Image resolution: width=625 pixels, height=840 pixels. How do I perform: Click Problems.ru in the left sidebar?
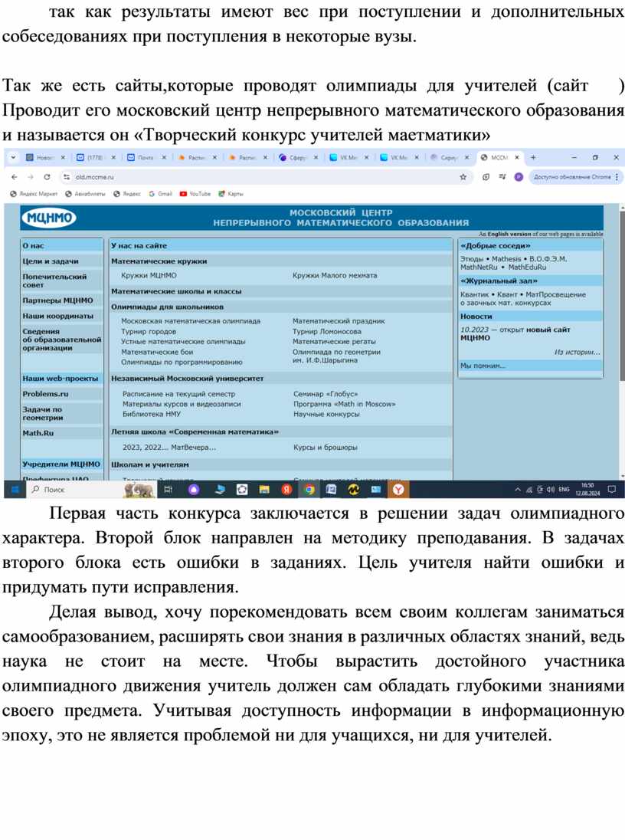45,394
